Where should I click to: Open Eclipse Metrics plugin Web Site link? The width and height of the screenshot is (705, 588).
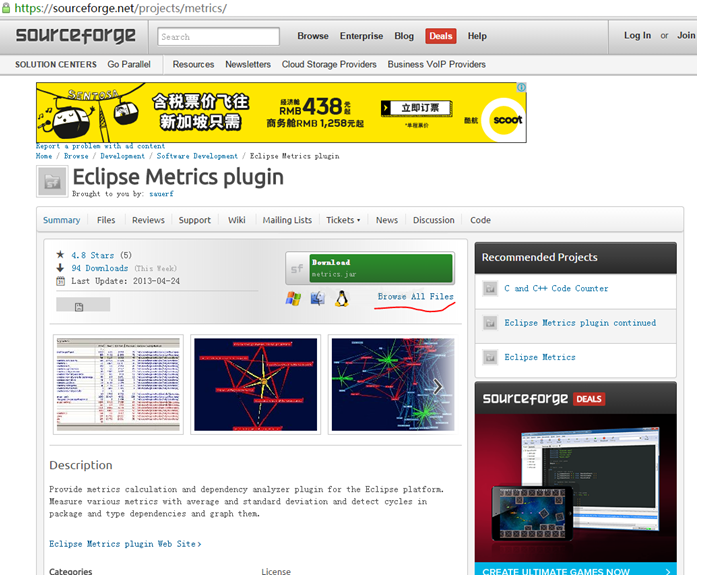pyautogui.click(x=125, y=544)
